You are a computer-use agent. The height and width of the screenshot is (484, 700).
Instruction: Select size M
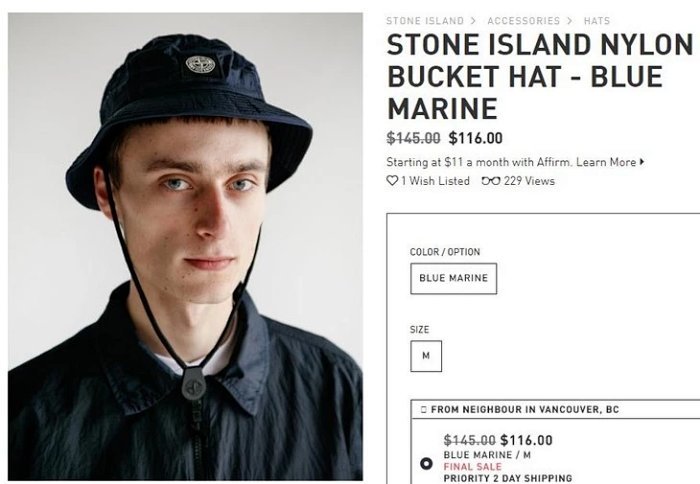(x=425, y=355)
